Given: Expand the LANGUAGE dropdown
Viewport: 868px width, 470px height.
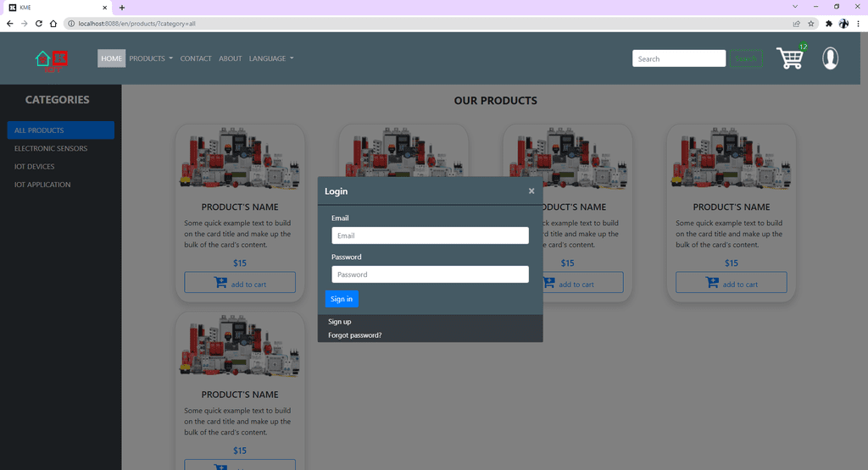Looking at the screenshot, I should click(270, 58).
